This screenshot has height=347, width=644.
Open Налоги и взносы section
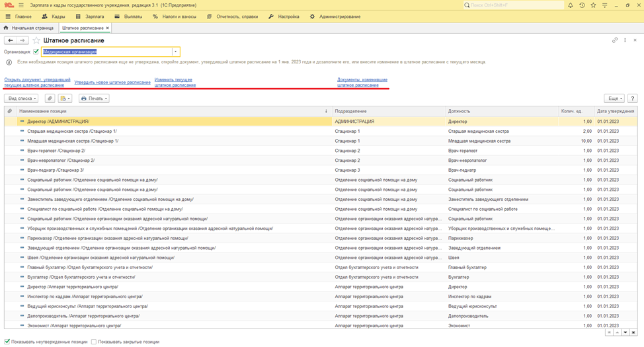[x=174, y=17]
